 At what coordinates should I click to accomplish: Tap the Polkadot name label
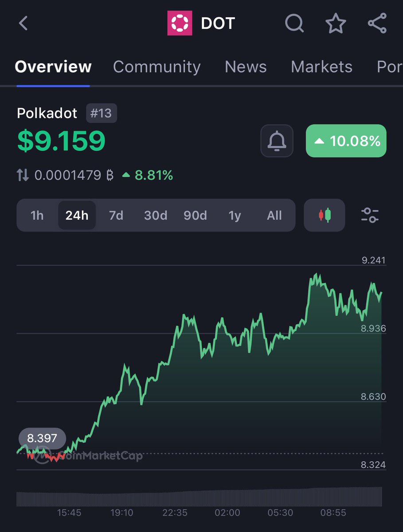click(x=47, y=113)
